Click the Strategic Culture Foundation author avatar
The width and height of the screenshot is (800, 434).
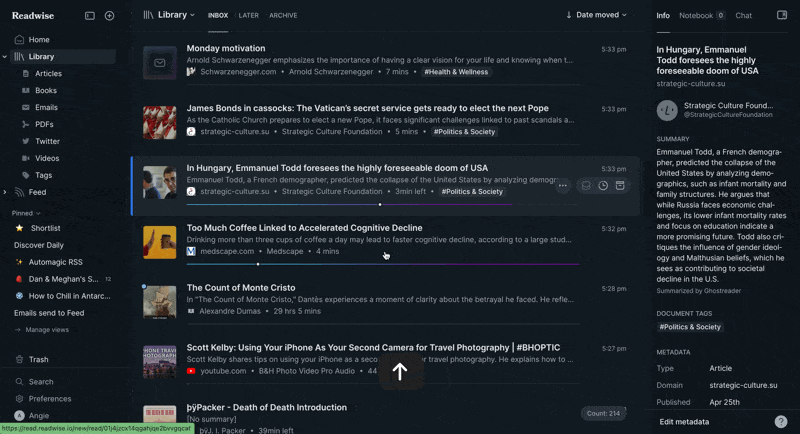[667, 110]
